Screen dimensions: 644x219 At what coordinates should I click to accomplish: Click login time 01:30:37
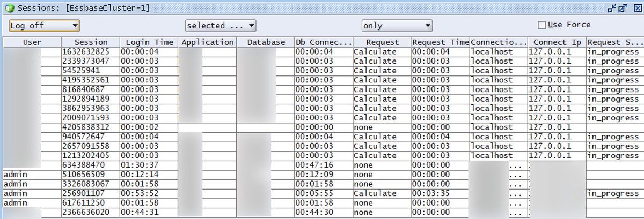(140, 165)
